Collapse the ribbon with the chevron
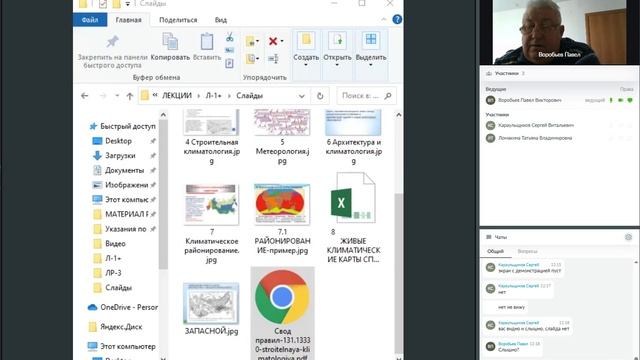This screenshot has height=360, width=640. (384, 19)
